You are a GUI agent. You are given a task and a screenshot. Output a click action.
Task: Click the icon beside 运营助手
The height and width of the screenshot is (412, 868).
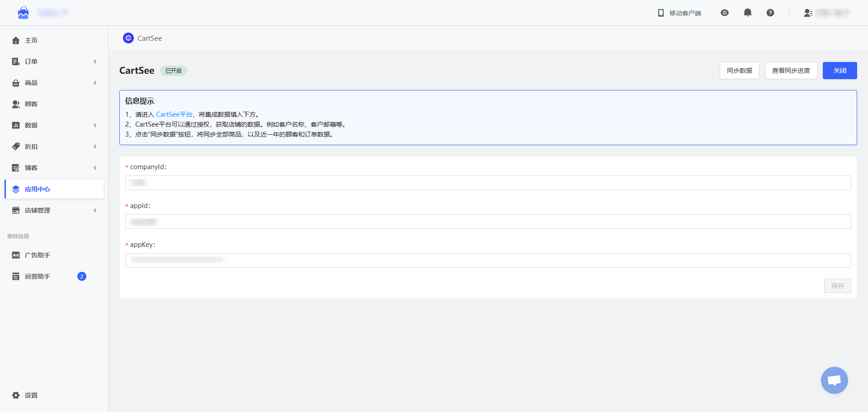tap(16, 276)
